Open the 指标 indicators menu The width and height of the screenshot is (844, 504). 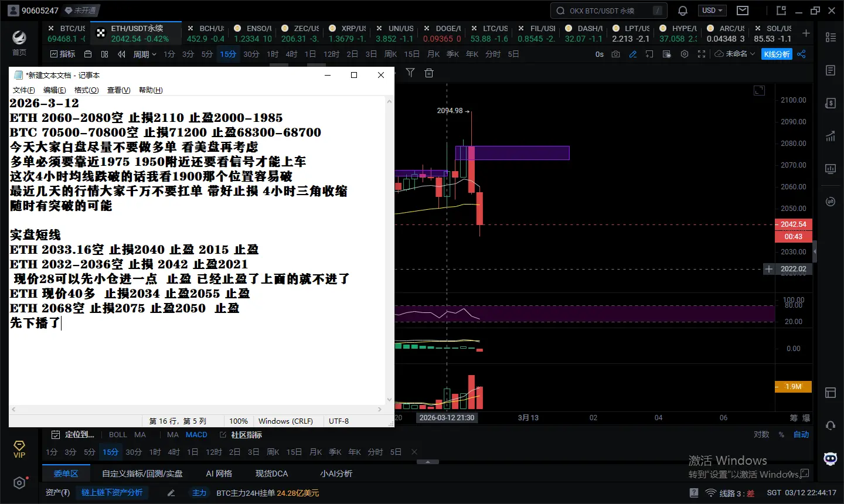click(x=63, y=54)
